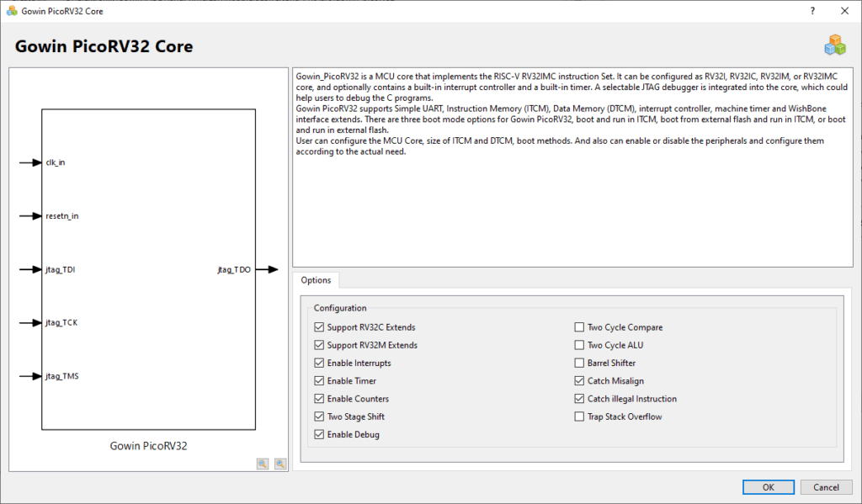Toggle the Enable Interrupts checkbox
Viewport: 862px width, 504px height.
[x=319, y=363]
